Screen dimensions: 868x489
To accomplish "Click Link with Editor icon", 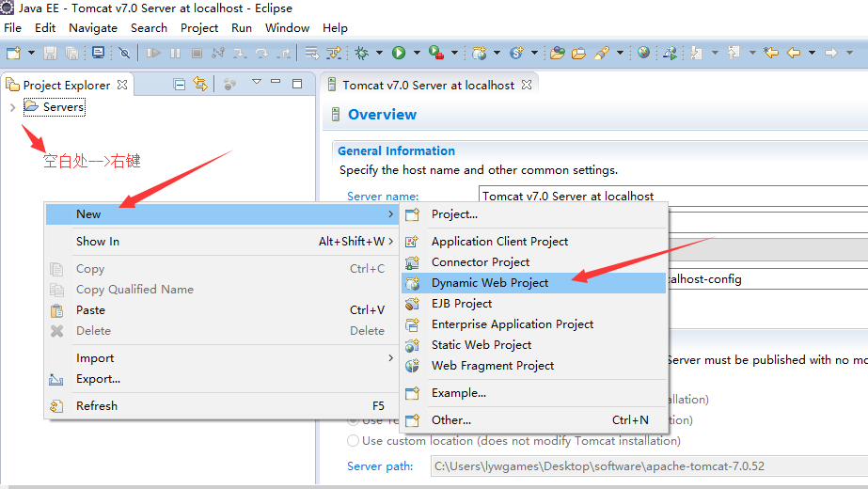I will (200, 85).
